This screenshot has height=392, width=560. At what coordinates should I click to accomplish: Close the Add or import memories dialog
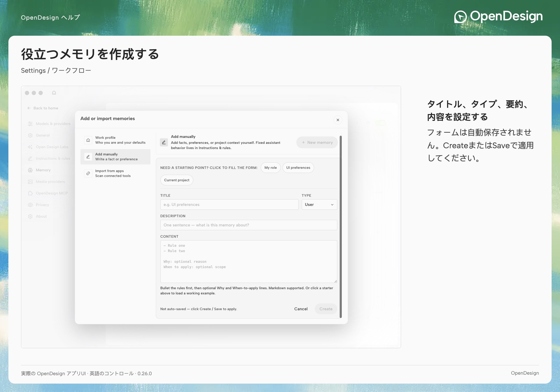(x=338, y=120)
